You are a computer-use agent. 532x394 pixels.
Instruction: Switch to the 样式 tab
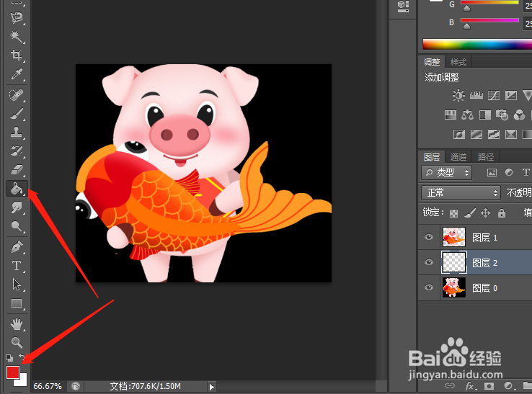[x=458, y=62]
